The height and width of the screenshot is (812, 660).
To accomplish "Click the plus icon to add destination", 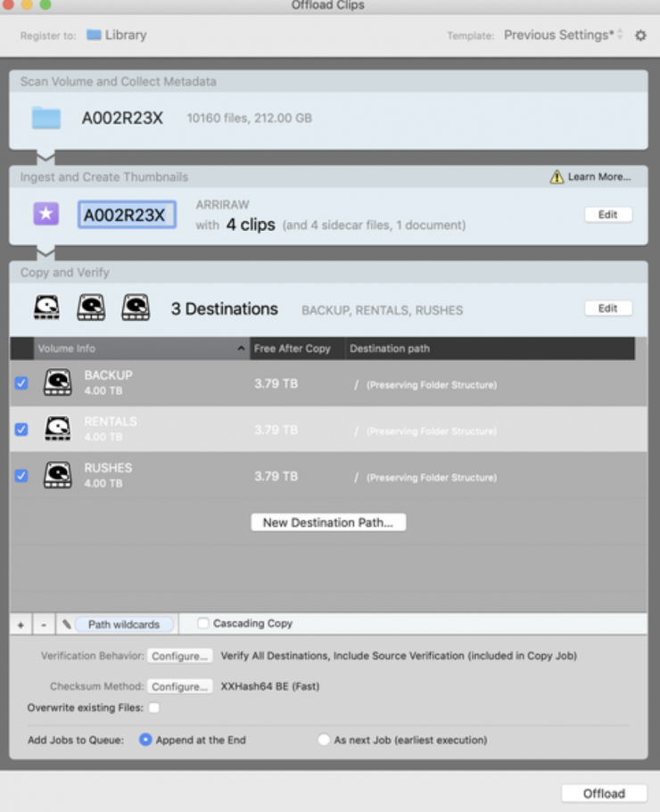I will tap(21, 625).
